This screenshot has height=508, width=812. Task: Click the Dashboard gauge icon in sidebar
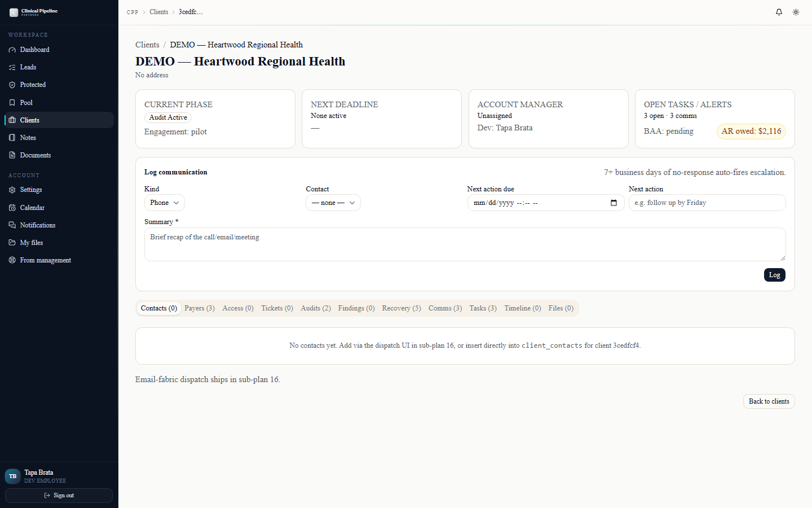tap(12, 50)
